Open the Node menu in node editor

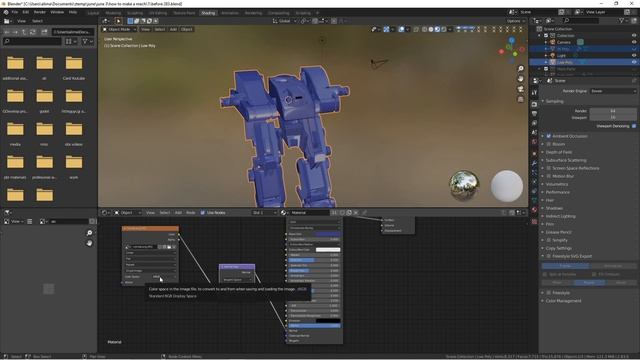191,213
